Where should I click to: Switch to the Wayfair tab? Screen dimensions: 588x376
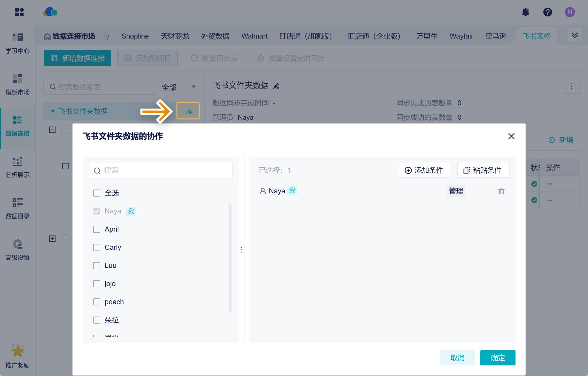pos(461,36)
